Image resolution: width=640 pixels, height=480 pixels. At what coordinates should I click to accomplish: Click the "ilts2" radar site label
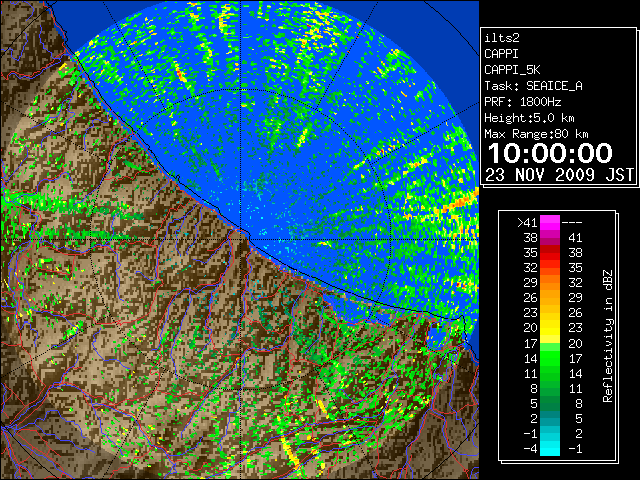(x=502, y=38)
